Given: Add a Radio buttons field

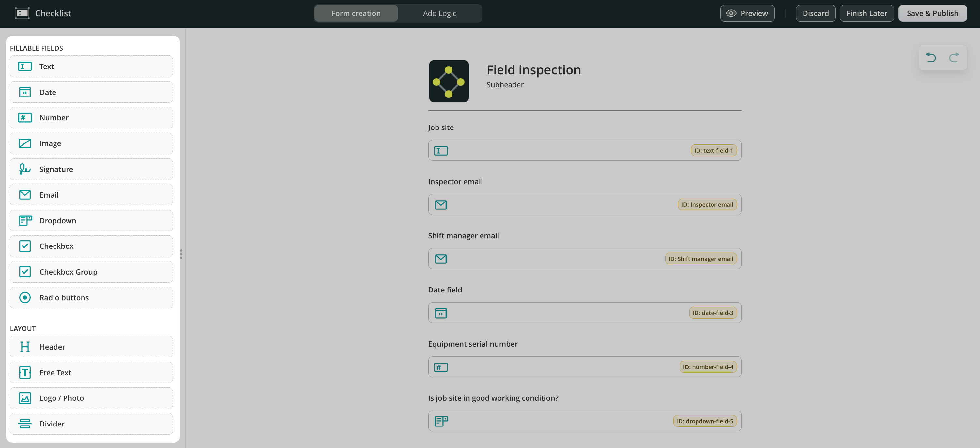Looking at the screenshot, I should click(91, 297).
